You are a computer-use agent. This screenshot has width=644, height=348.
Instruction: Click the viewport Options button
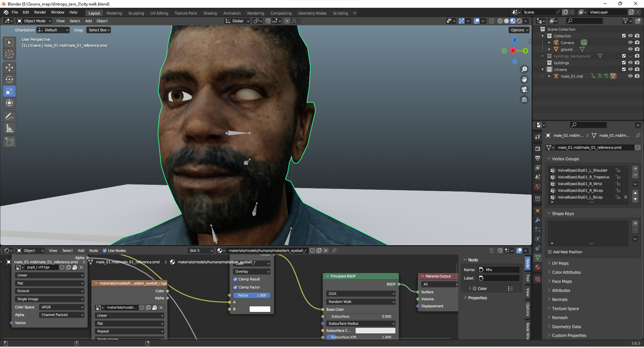coord(519,30)
